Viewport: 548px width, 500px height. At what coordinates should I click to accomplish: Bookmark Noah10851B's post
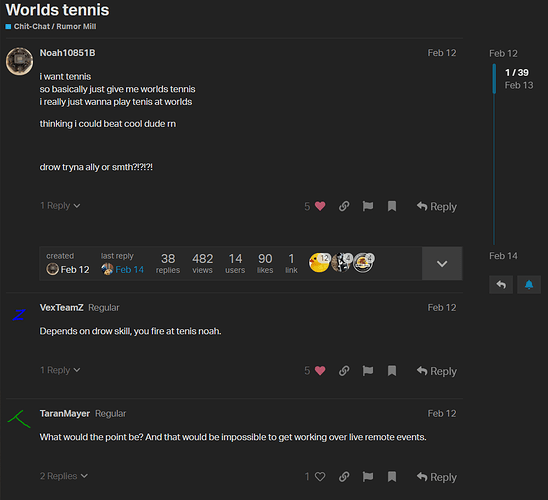(392, 206)
